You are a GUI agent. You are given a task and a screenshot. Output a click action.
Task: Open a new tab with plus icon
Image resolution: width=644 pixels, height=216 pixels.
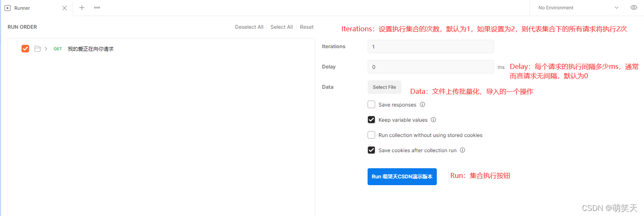pyautogui.click(x=82, y=8)
